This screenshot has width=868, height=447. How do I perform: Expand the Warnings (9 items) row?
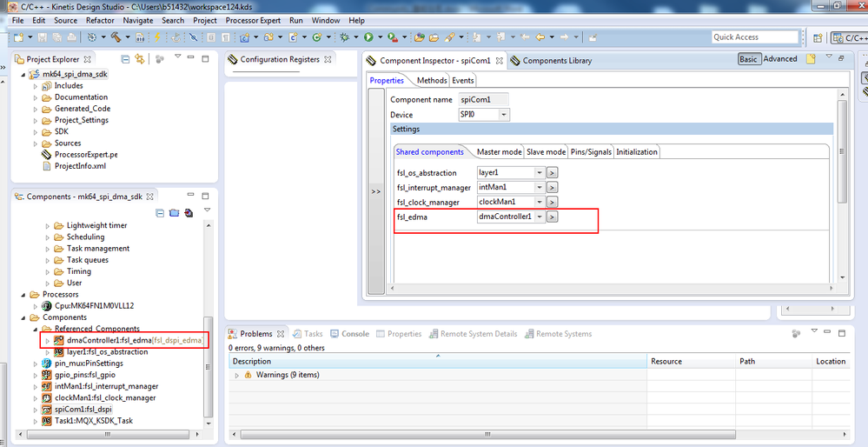(x=237, y=375)
